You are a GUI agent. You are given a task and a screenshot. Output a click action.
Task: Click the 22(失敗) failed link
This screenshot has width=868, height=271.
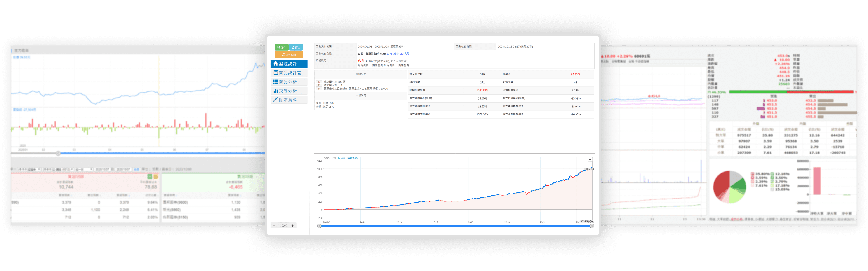pos(405,54)
